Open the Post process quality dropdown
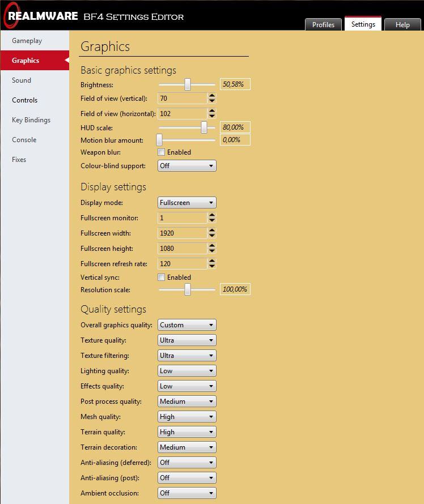The image size is (424, 504). pyautogui.click(x=187, y=401)
